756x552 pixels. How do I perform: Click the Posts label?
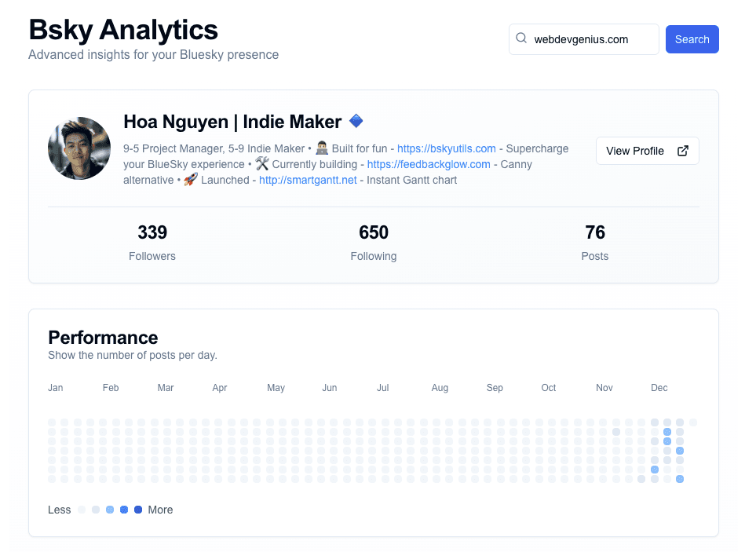click(595, 256)
